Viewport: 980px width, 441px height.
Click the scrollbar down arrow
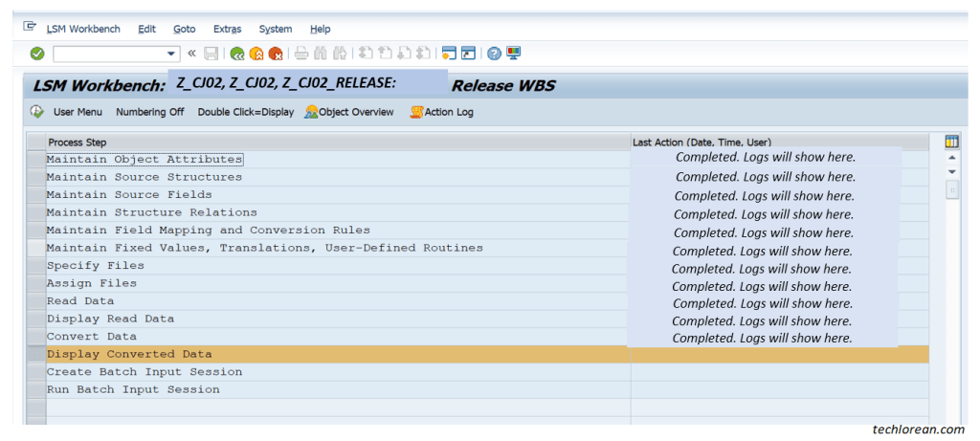pyautogui.click(x=952, y=172)
